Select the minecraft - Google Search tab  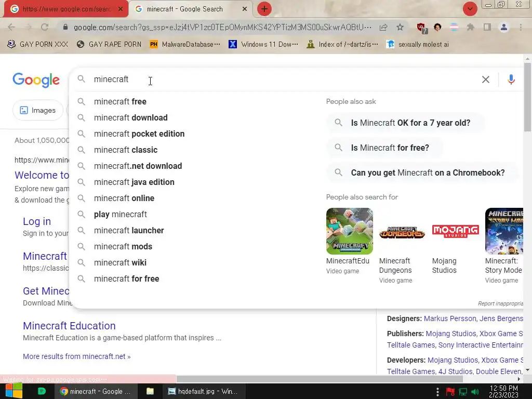(191, 9)
